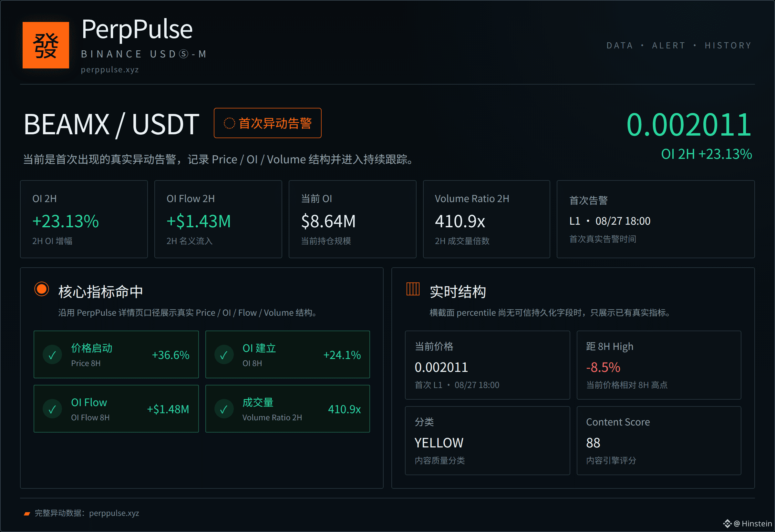Screen dimensions: 775x532
Task: Click the BEAMX / USDT pair heading
Action: tap(111, 124)
